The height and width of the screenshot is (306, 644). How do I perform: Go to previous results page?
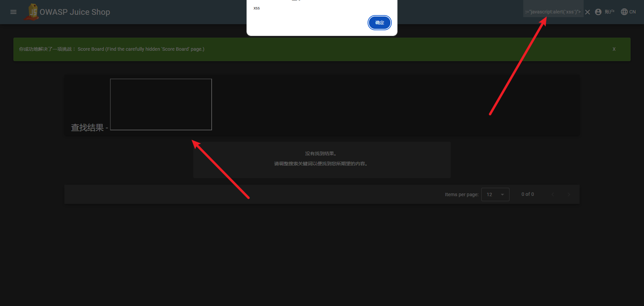pos(552,194)
